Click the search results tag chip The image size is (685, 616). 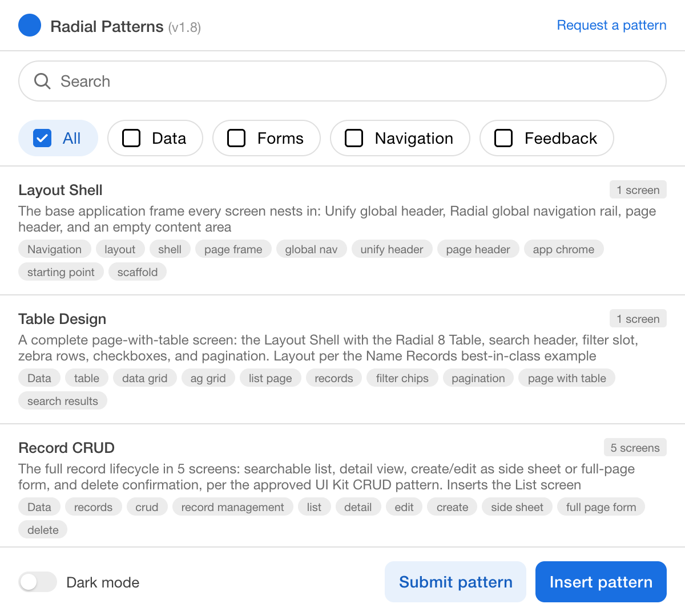click(x=63, y=401)
